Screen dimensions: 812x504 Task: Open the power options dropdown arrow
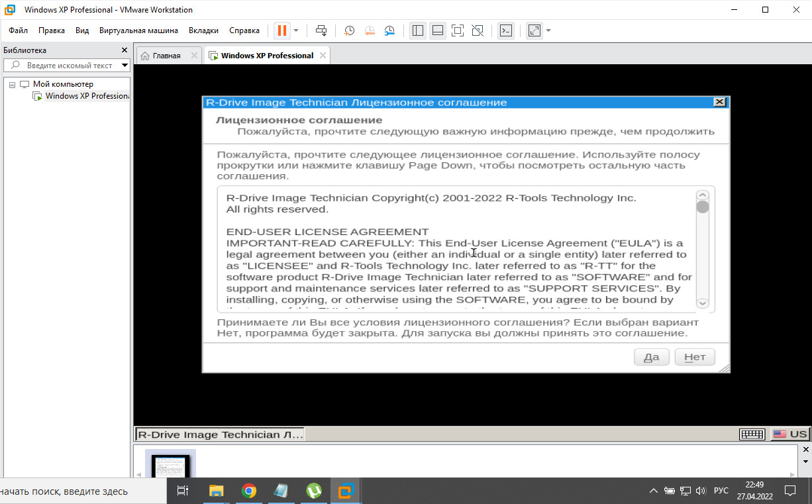[296, 30]
